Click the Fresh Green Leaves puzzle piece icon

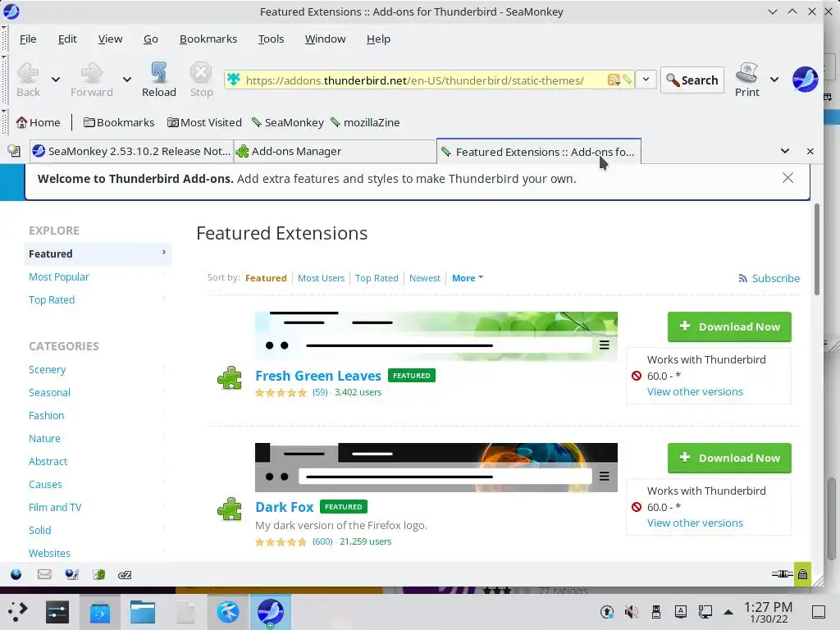[x=230, y=377]
